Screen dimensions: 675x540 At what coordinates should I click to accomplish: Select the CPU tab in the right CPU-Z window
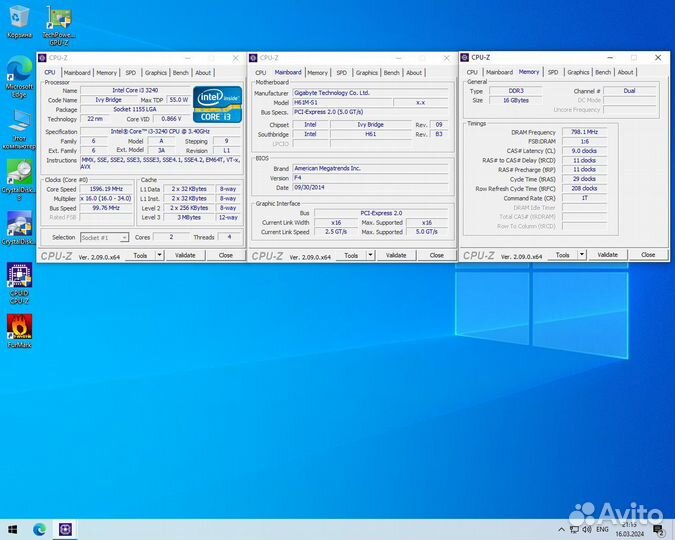[x=472, y=72]
